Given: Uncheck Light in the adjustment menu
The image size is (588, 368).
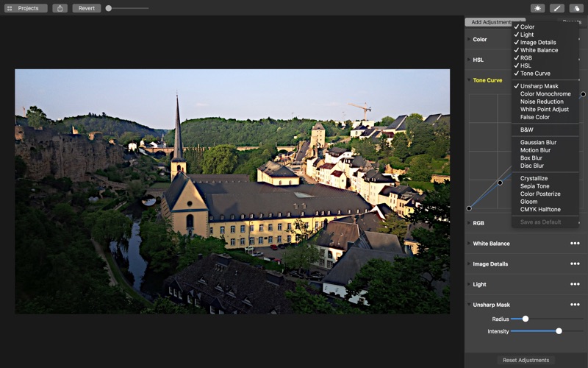Looking at the screenshot, I should click(x=545, y=35).
